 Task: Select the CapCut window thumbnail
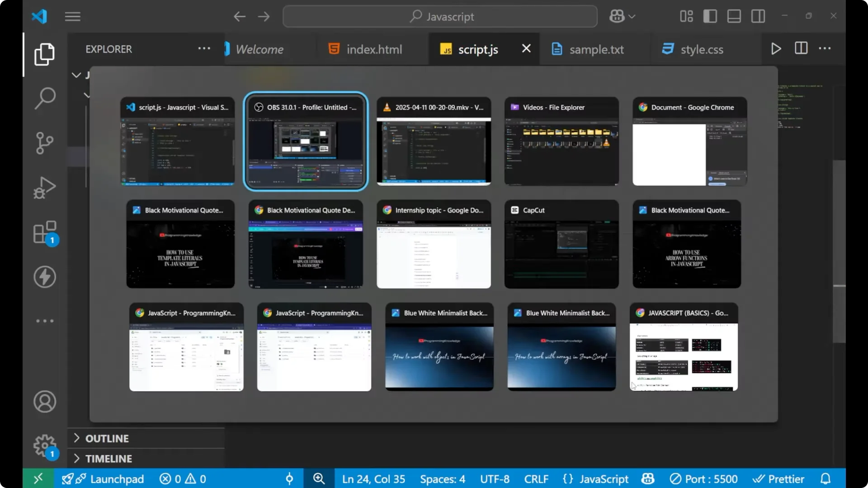point(561,244)
